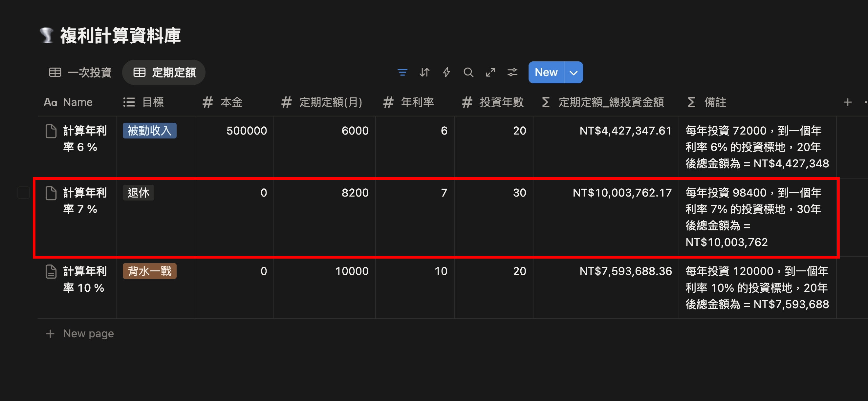
Task: Open the view settings icon
Action: (x=512, y=72)
